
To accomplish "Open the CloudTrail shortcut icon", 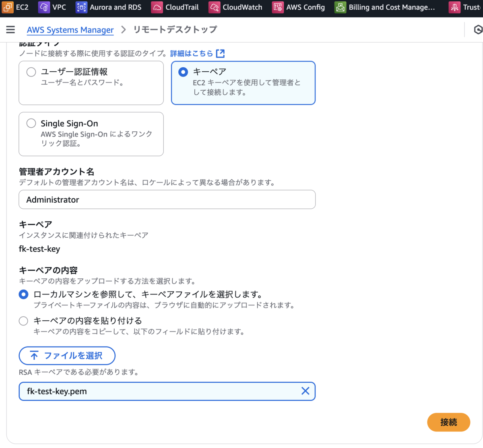I will pyautogui.click(x=157, y=7).
